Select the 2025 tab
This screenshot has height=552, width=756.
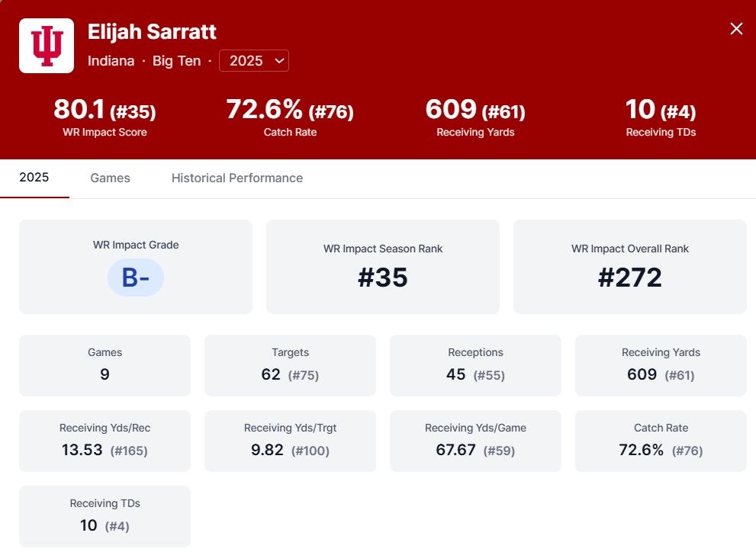(x=34, y=178)
